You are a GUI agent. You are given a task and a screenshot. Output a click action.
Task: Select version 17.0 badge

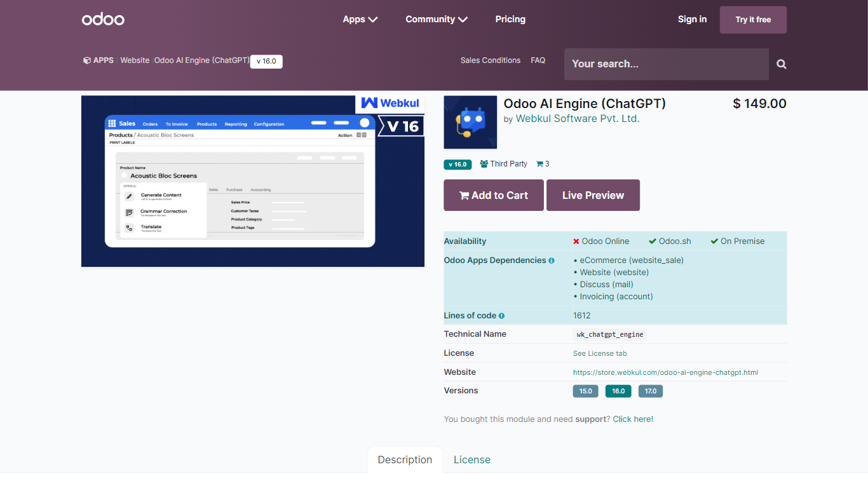[x=650, y=391]
